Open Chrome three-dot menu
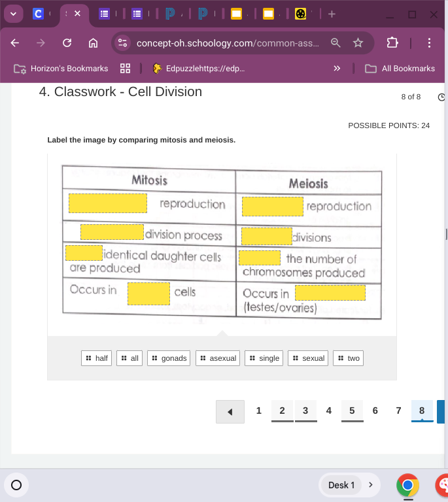448x502 pixels. pyautogui.click(x=429, y=43)
